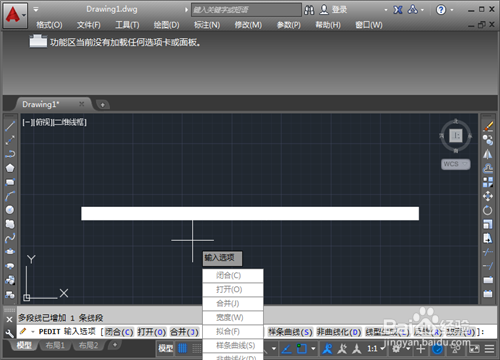Select the Mirror tool
The image size is (500, 360).
[488, 154]
